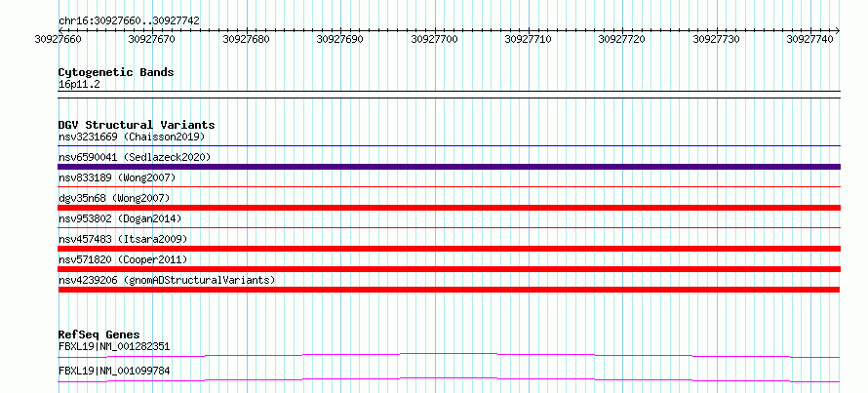The image size is (868, 393).
Task: Open variant nsv457483 (Itsara2009) label
Action: coord(123,239)
